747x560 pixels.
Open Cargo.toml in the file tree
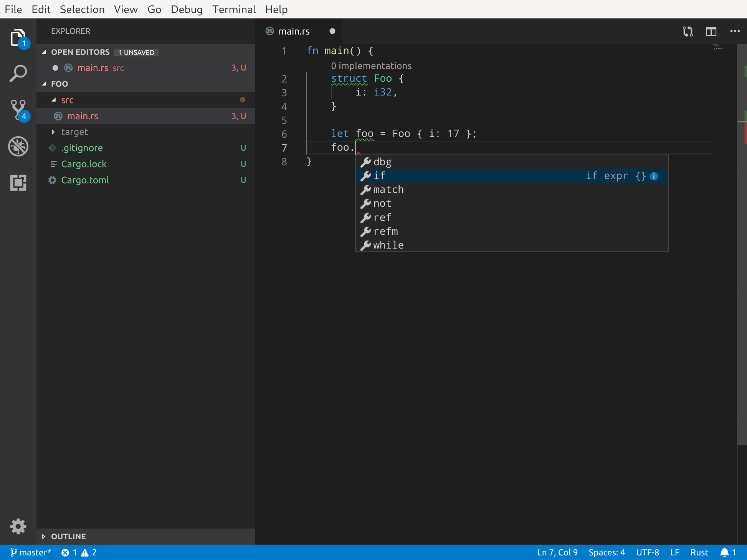[x=146, y=180]
